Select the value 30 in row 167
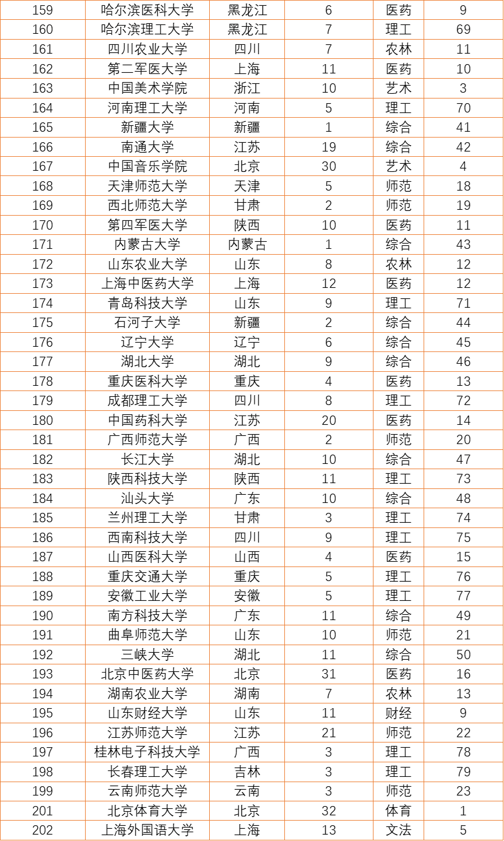Screen dimensions: 504x841 pyautogui.click(x=329, y=166)
